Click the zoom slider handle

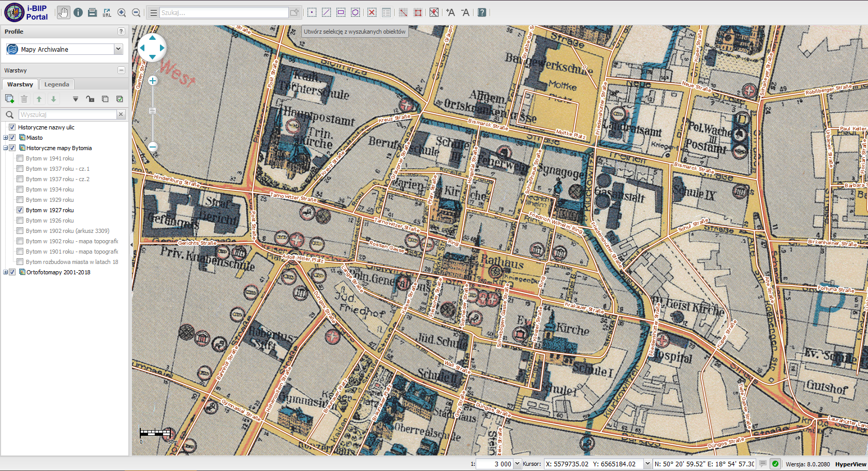pos(152,111)
